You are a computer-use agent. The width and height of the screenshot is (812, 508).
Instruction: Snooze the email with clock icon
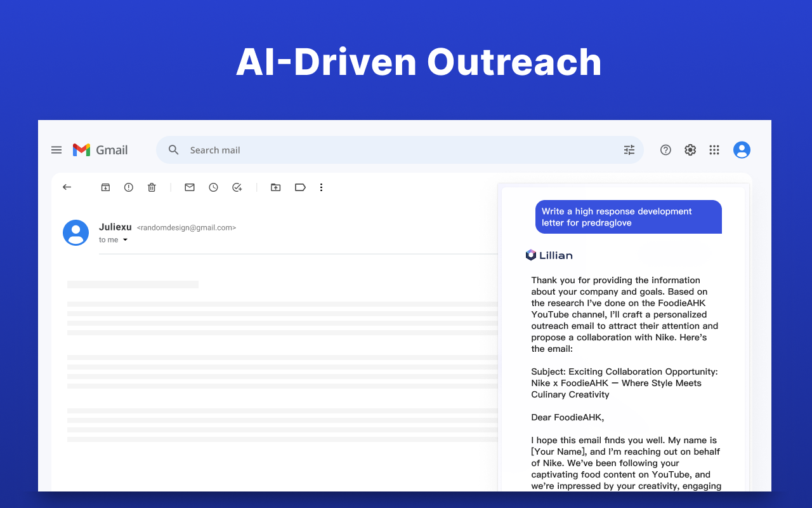(214, 187)
